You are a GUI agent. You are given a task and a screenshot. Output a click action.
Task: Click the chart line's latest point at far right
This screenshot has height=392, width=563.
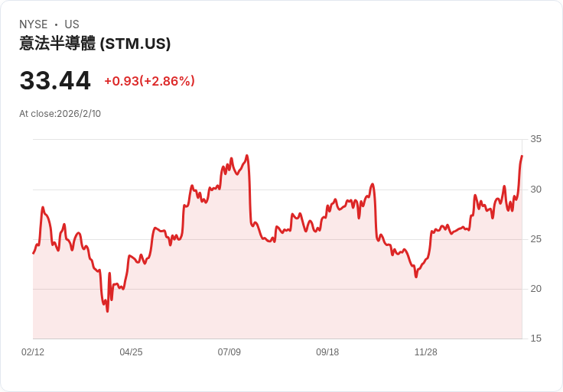(x=522, y=156)
